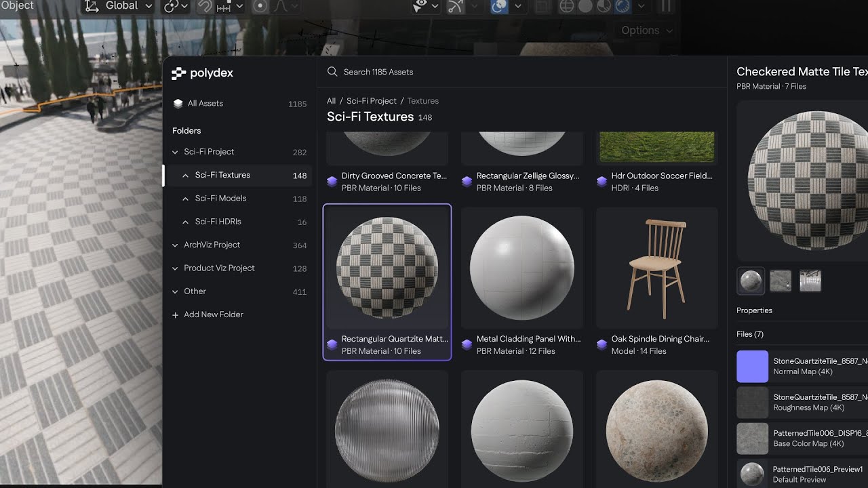Click purple type icon of Rectangular Zellige Glossy
This screenshot has width=868, height=488.
point(467,182)
